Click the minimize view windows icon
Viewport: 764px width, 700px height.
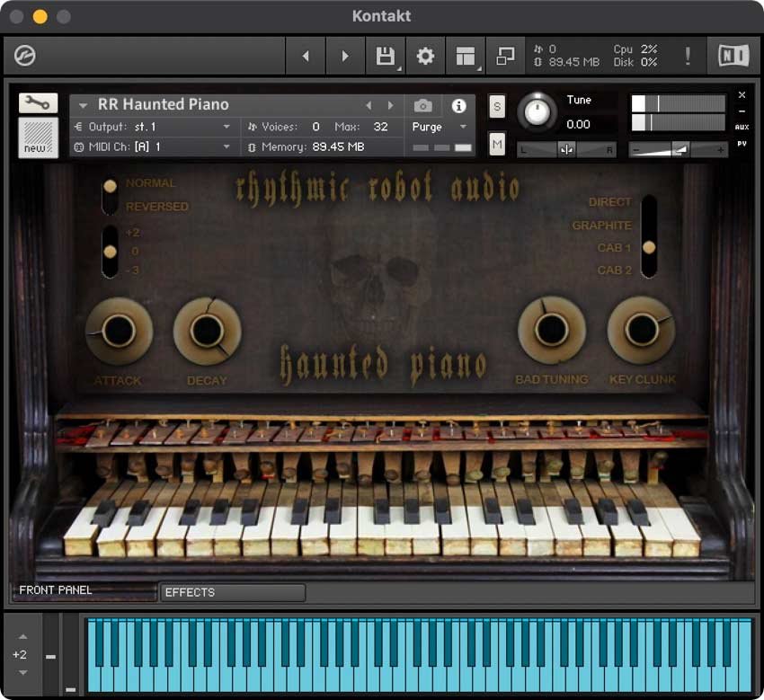pos(505,56)
